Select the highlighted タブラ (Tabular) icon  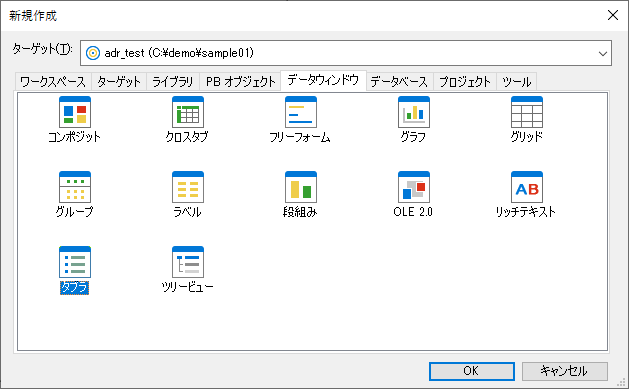click(x=75, y=262)
